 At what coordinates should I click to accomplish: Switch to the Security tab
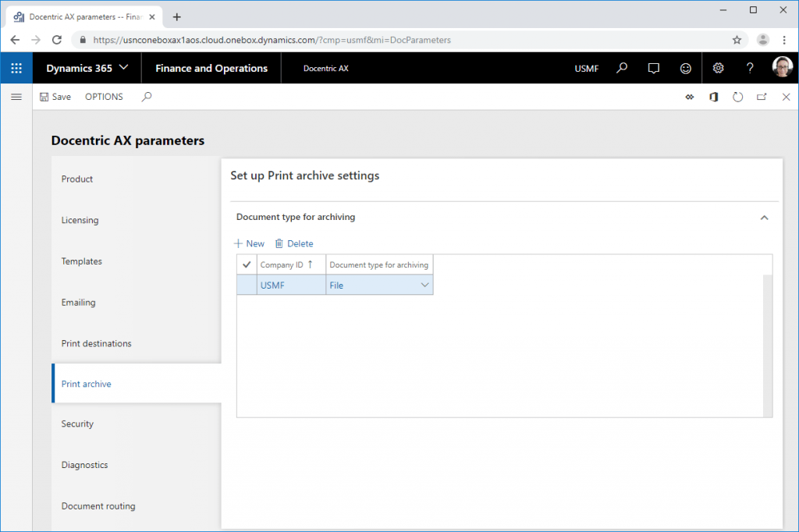pos(77,424)
